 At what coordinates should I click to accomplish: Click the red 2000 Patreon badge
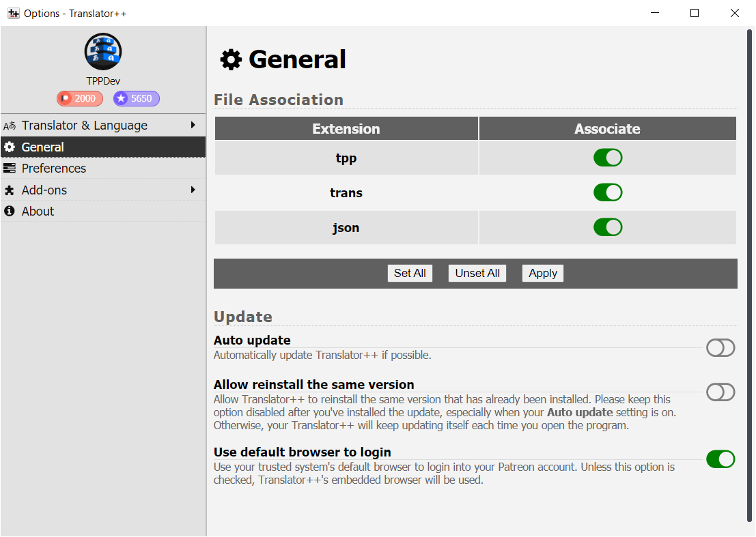[79, 98]
